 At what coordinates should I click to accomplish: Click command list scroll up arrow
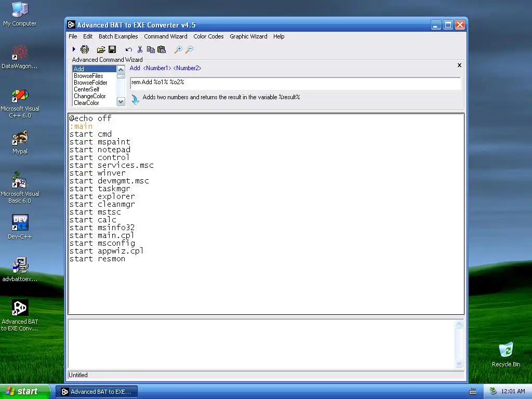[121, 70]
